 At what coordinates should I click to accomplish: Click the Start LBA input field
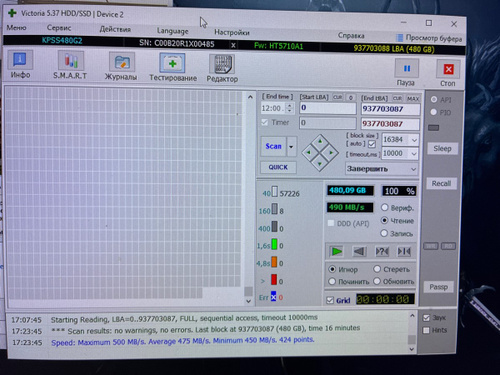tap(328, 108)
